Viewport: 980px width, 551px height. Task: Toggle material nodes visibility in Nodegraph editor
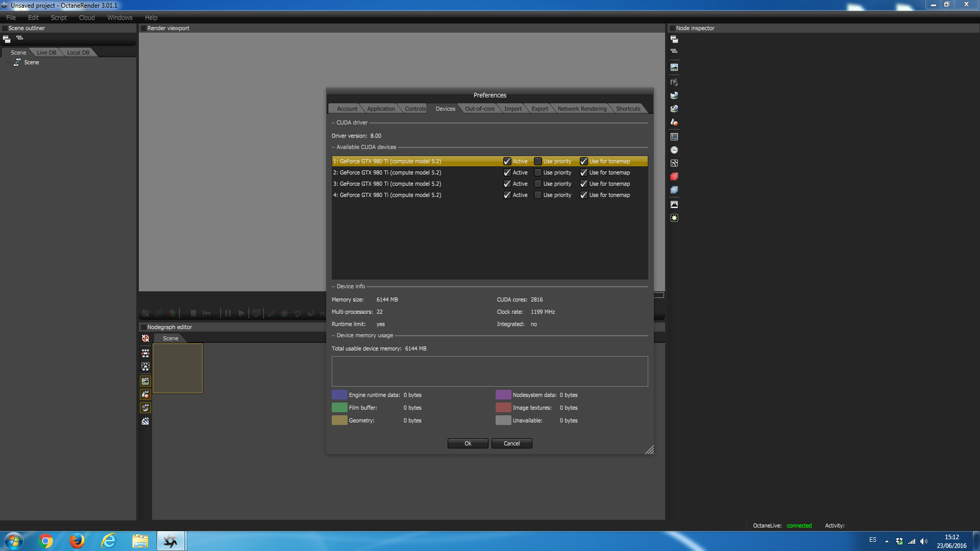(x=145, y=394)
